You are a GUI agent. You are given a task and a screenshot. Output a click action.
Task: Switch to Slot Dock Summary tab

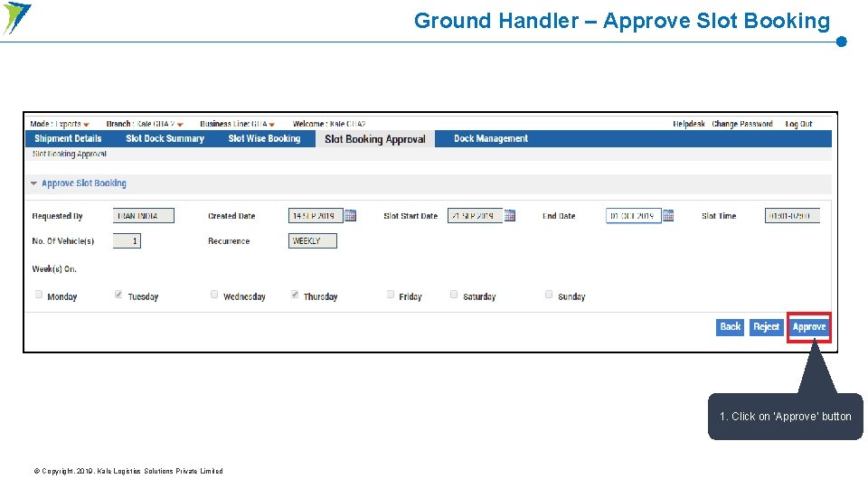(165, 138)
